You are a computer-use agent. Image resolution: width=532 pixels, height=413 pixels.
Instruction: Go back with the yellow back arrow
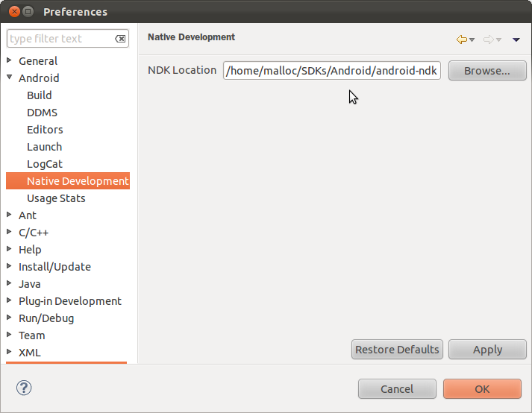tap(461, 40)
